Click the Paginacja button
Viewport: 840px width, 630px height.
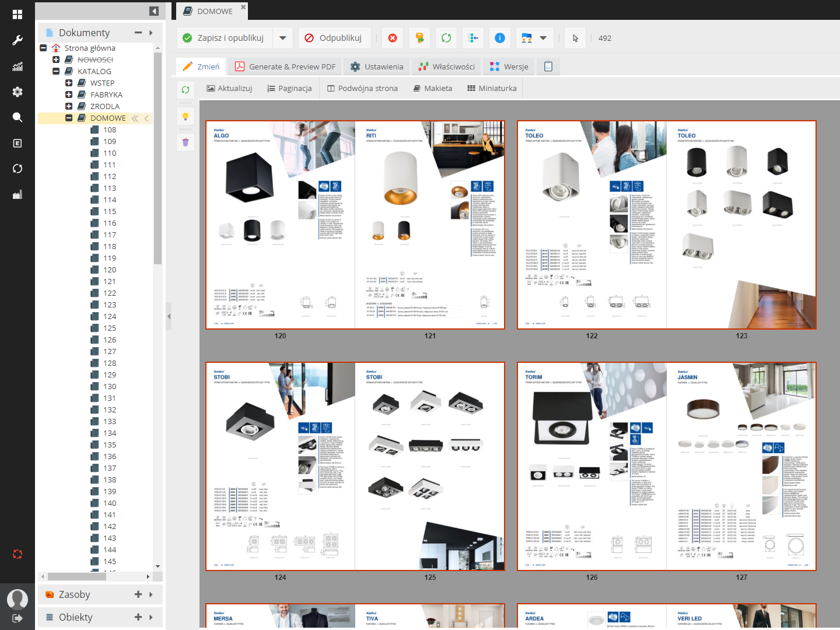pyautogui.click(x=289, y=88)
